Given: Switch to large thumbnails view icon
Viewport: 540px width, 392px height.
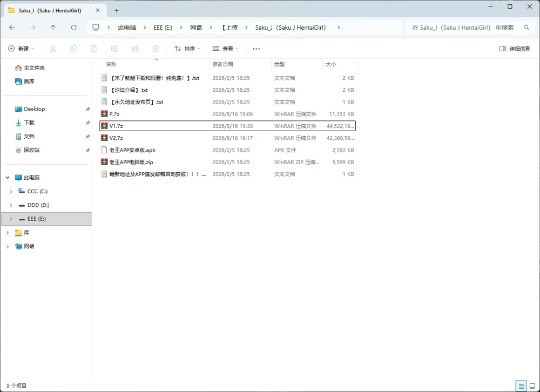Looking at the screenshot, I should (x=532, y=386).
